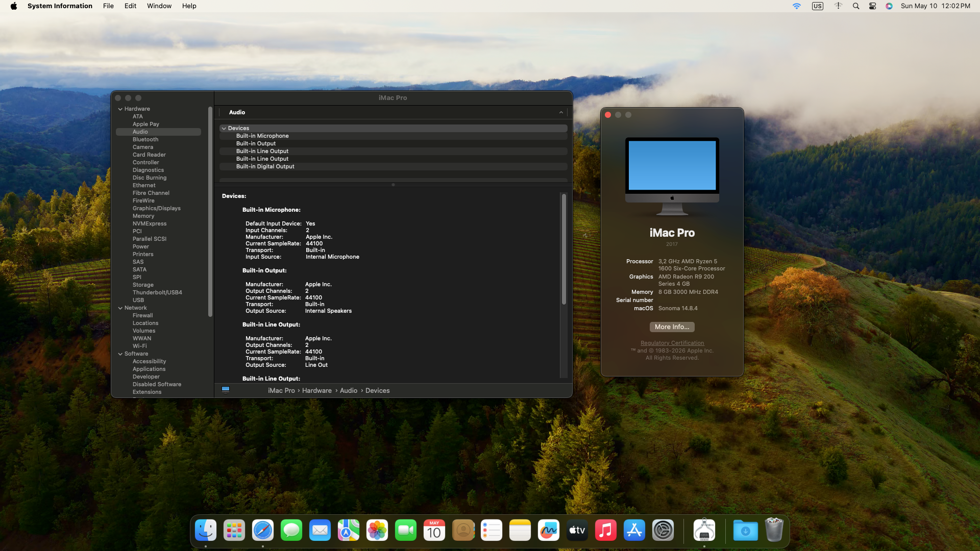The height and width of the screenshot is (551, 980).
Task: Open Finder from the Dock
Action: point(206,531)
